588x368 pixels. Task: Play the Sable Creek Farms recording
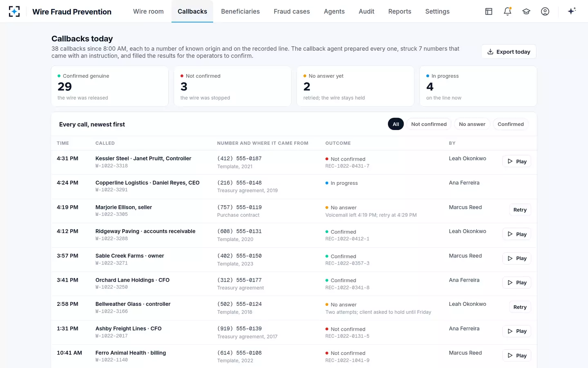point(517,258)
